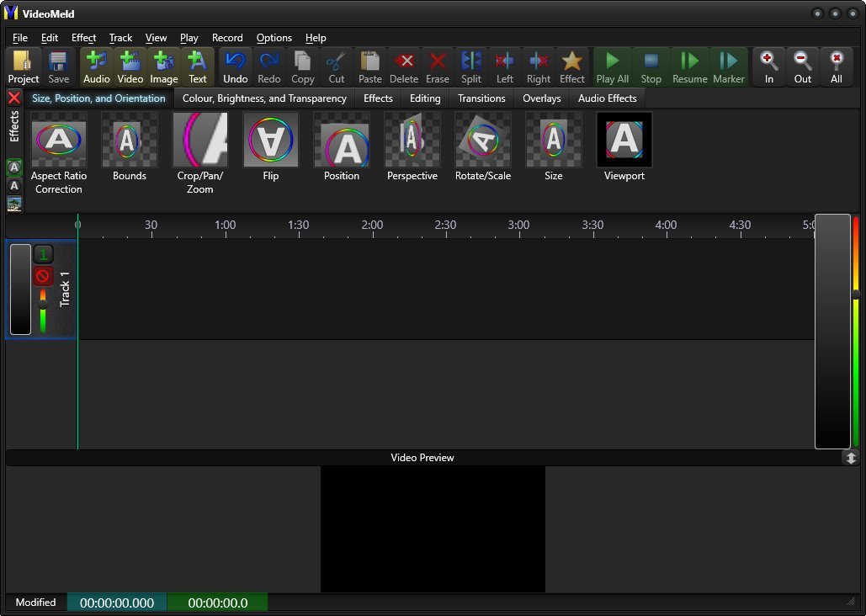
Task: Click the Zoom In magnifier icon
Action: [x=769, y=67]
